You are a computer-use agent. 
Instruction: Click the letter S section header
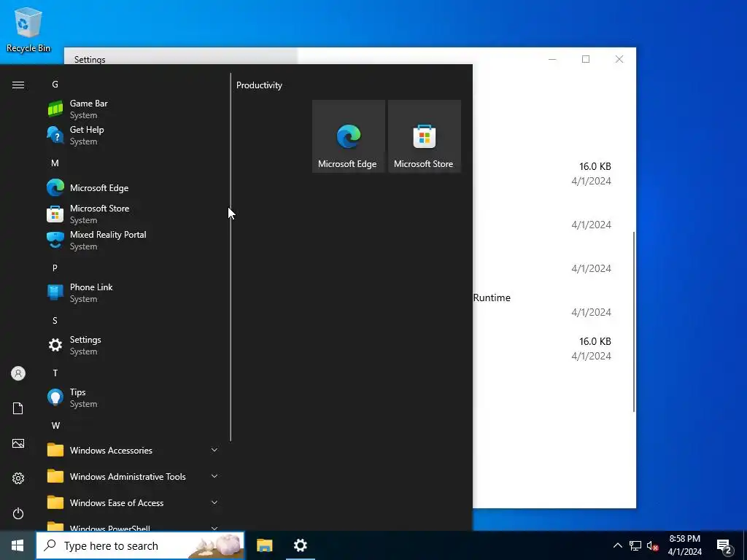point(55,321)
